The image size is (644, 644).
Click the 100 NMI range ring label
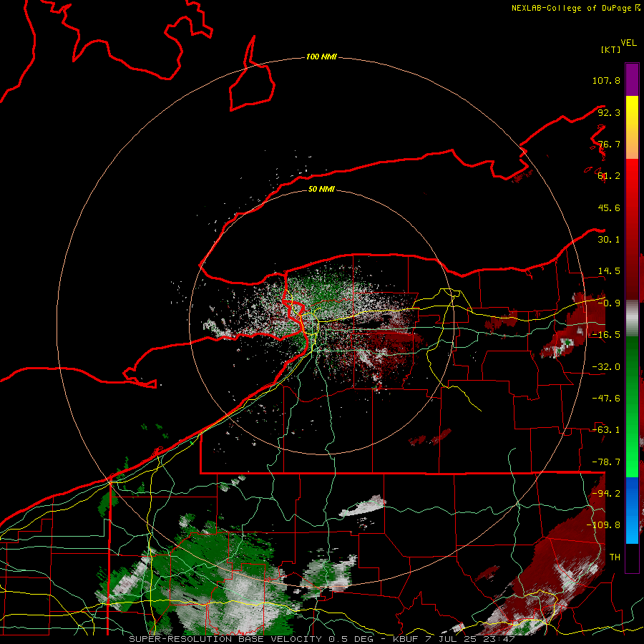321,57
